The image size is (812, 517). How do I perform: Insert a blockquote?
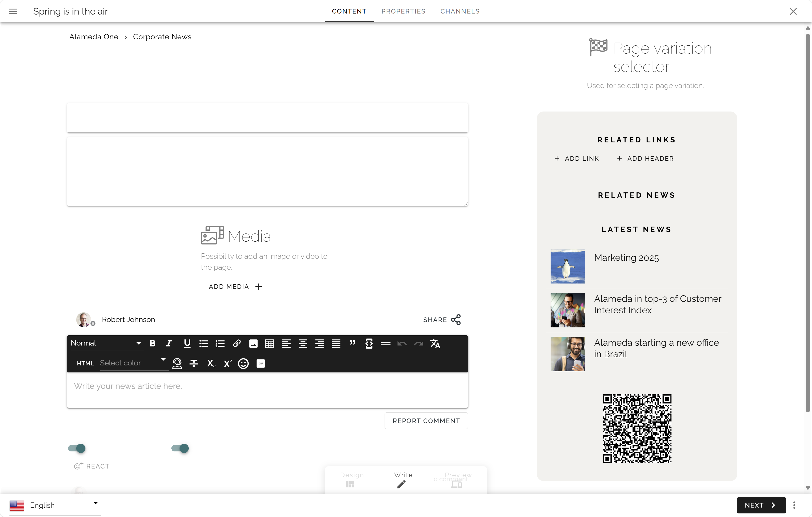pyautogui.click(x=352, y=343)
